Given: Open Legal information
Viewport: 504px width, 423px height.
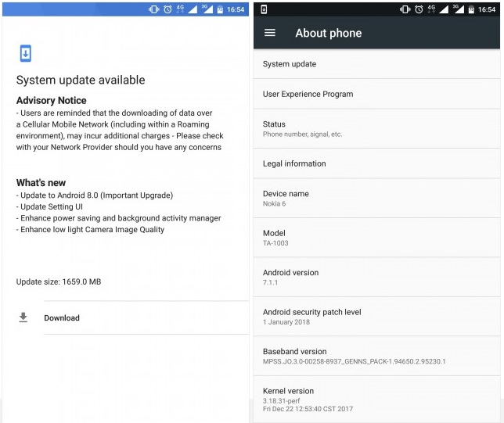Looking at the screenshot, I should click(376, 163).
